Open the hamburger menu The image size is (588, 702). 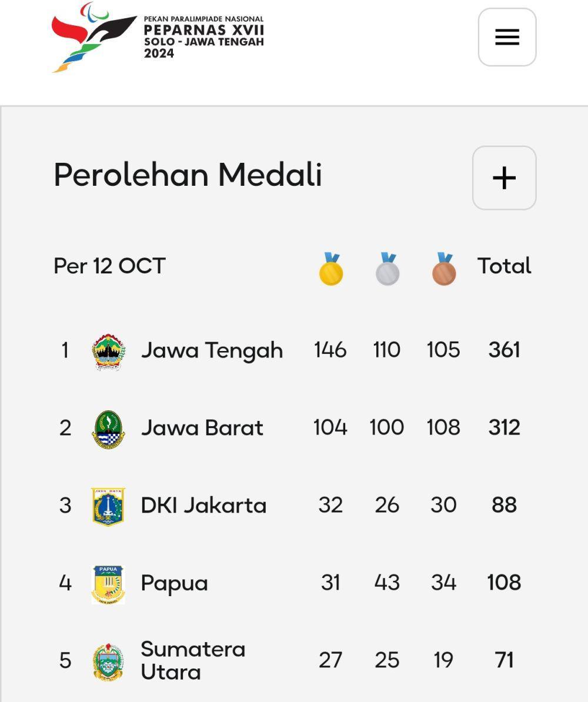click(x=507, y=37)
